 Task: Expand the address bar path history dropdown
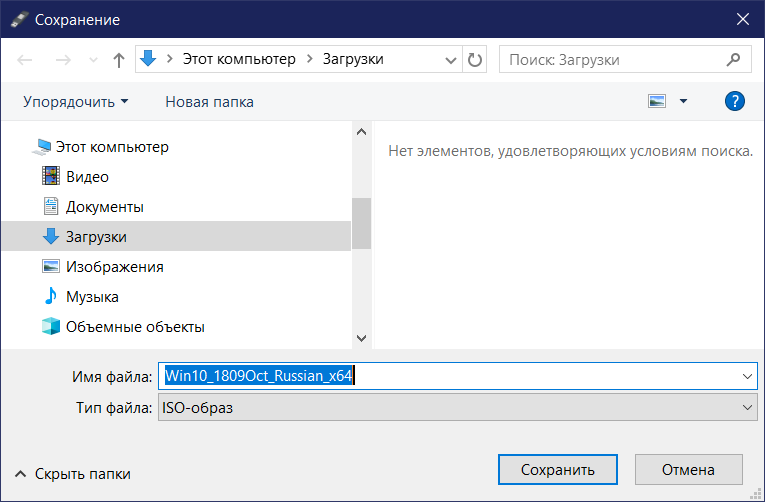pos(451,60)
